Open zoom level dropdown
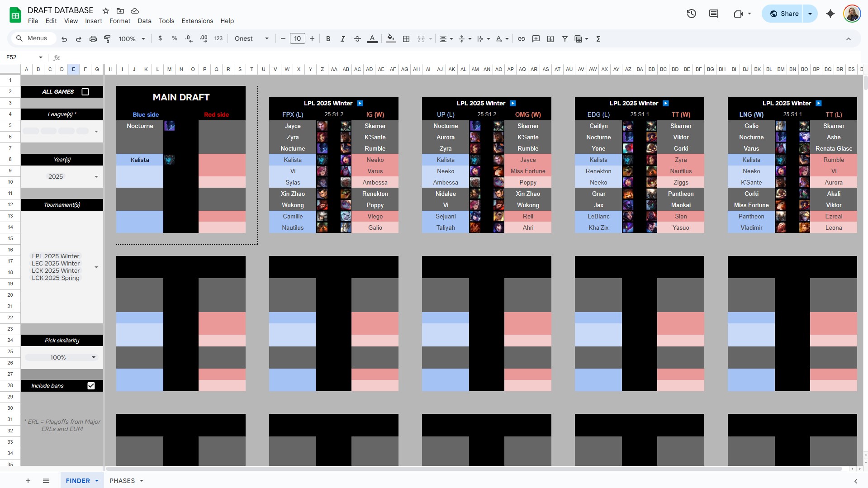 132,39
